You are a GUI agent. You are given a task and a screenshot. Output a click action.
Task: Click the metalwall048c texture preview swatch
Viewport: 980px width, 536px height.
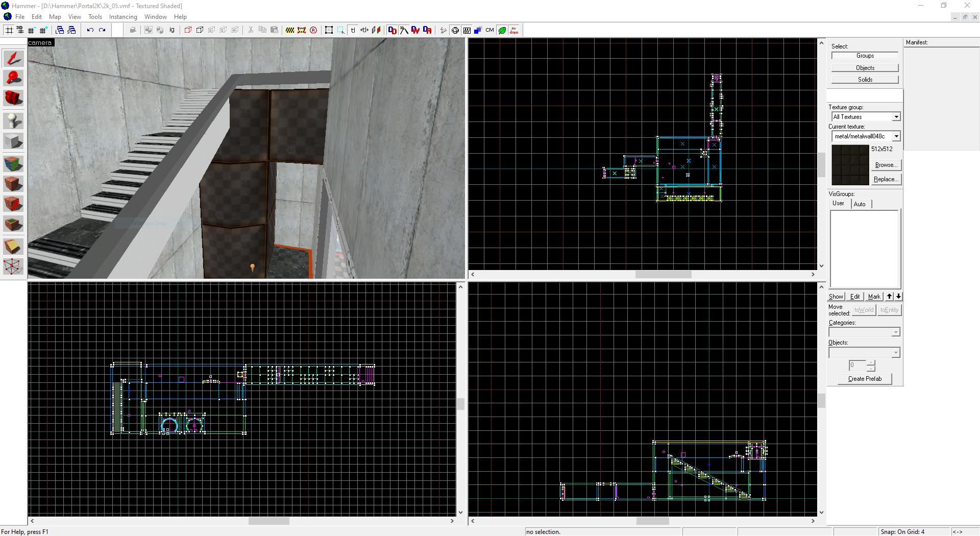coord(850,165)
